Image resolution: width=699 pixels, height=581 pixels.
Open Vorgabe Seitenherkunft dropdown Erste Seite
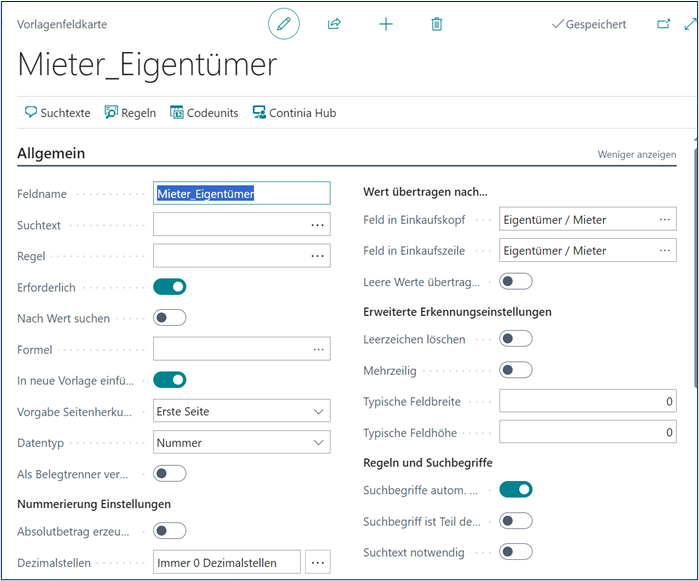click(242, 411)
